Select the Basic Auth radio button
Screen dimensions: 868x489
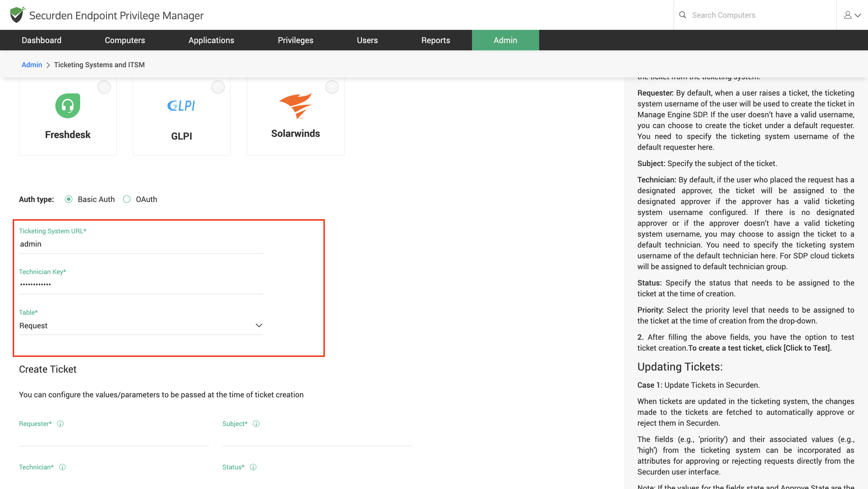[x=69, y=199]
